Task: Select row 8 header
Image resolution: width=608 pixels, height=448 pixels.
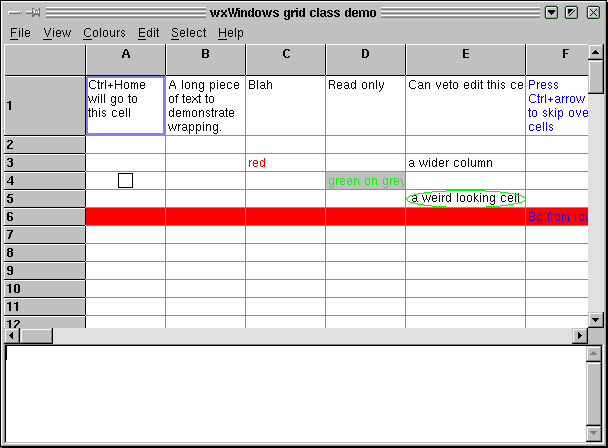Action: pos(45,253)
